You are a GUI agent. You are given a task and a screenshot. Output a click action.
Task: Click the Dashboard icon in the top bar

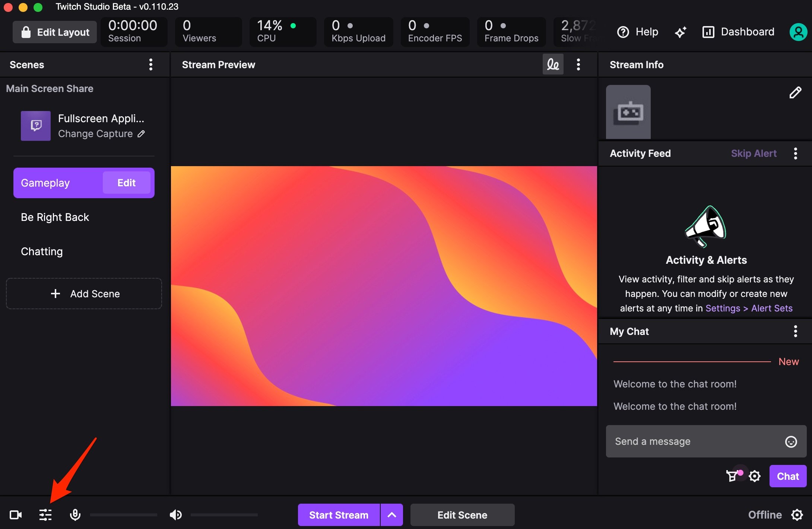pyautogui.click(x=708, y=32)
